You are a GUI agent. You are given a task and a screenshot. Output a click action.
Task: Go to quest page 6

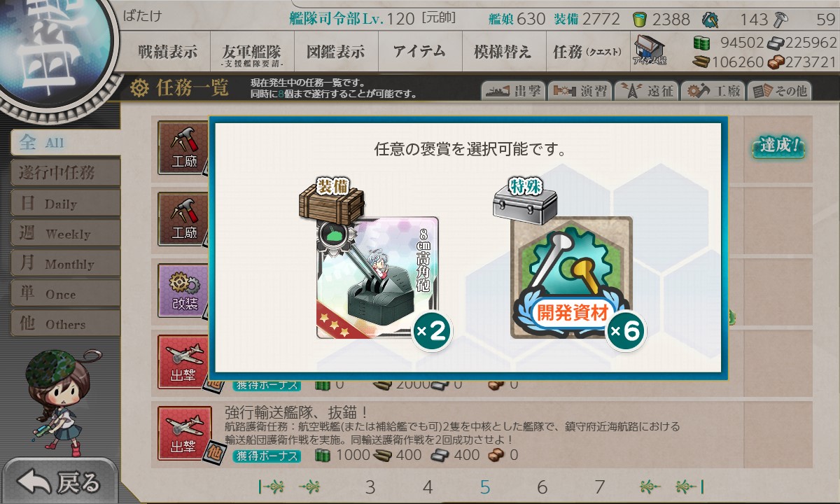click(x=542, y=487)
